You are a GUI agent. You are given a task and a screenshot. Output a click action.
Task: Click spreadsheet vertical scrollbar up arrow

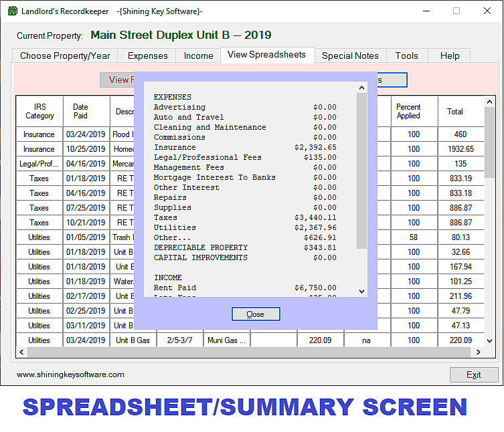coord(489,102)
